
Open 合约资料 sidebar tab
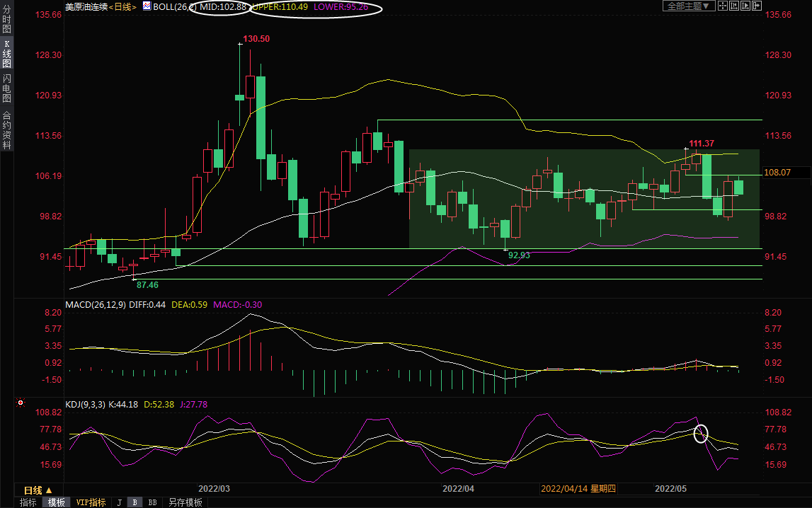(x=6, y=130)
